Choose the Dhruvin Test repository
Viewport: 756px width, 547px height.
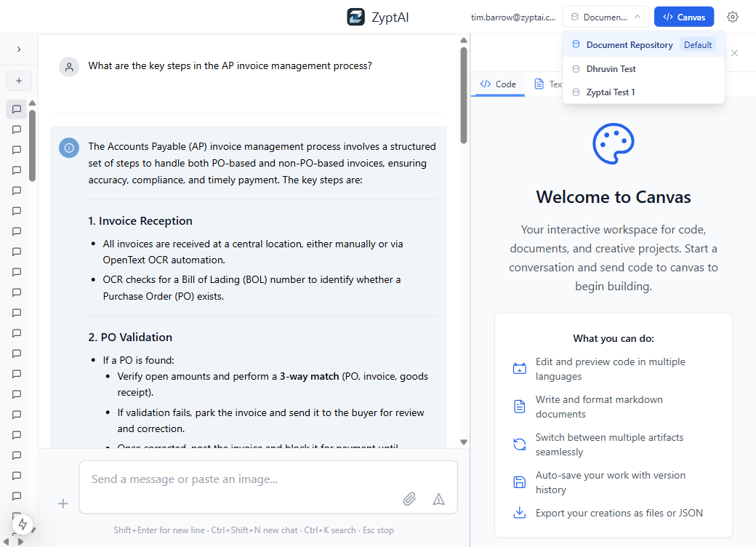(x=643, y=69)
